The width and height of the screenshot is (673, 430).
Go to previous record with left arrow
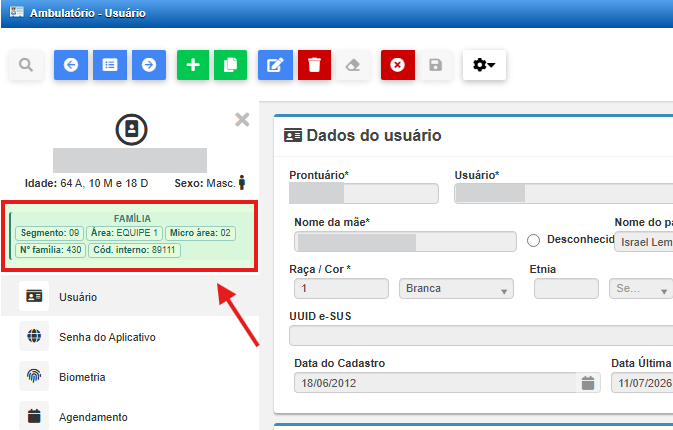(x=71, y=65)
